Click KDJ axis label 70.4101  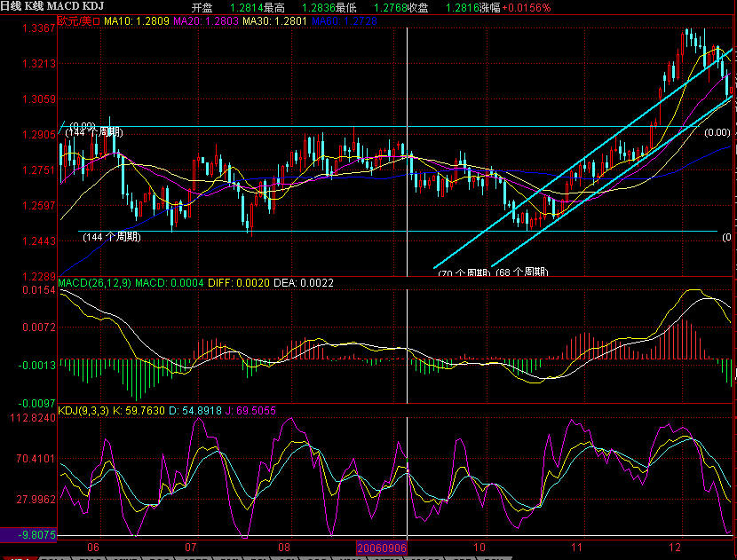tap(36, 459)
